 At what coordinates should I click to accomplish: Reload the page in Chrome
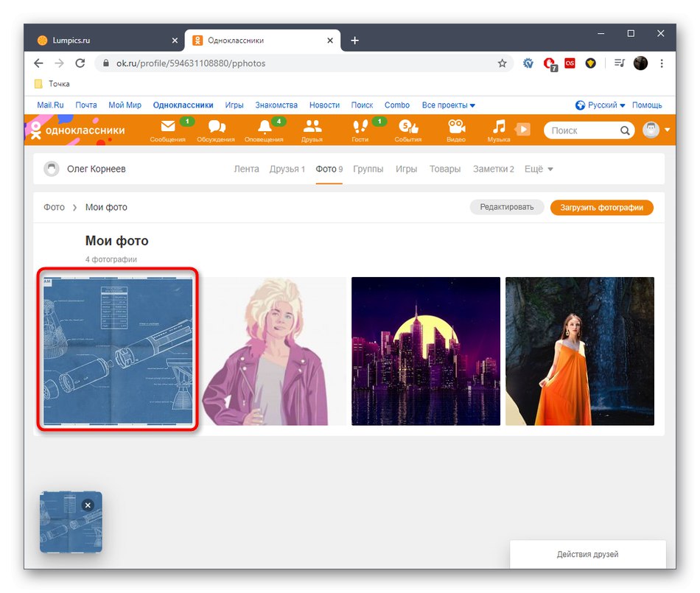pyautogui.click(x=80, y=63)
